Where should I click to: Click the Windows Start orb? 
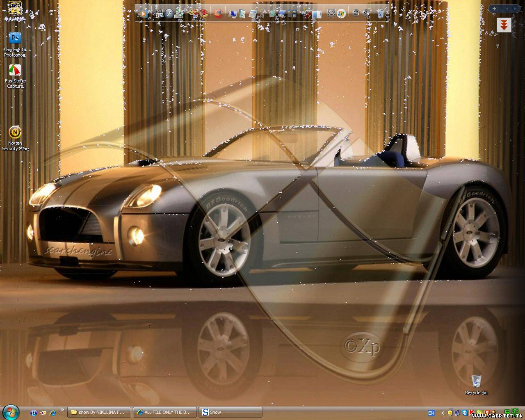point(11,412)
